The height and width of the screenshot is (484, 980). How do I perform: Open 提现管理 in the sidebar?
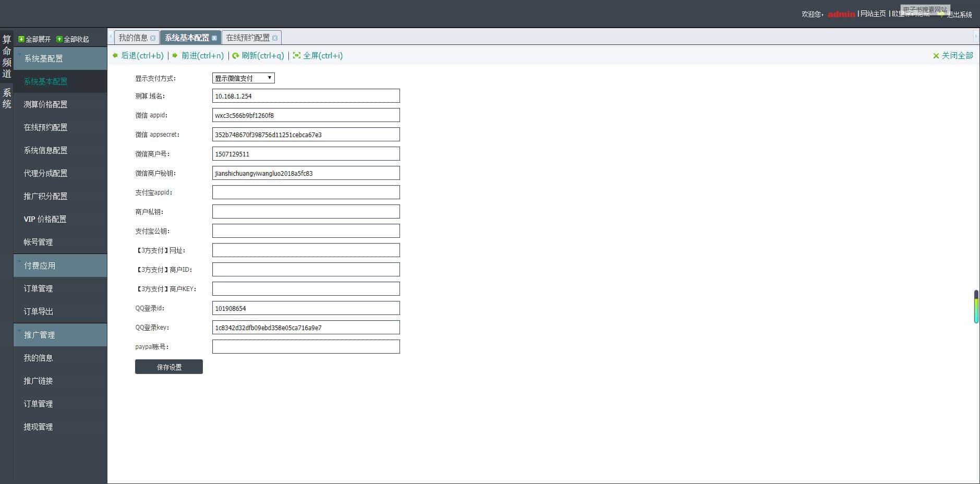click(61, 427)
